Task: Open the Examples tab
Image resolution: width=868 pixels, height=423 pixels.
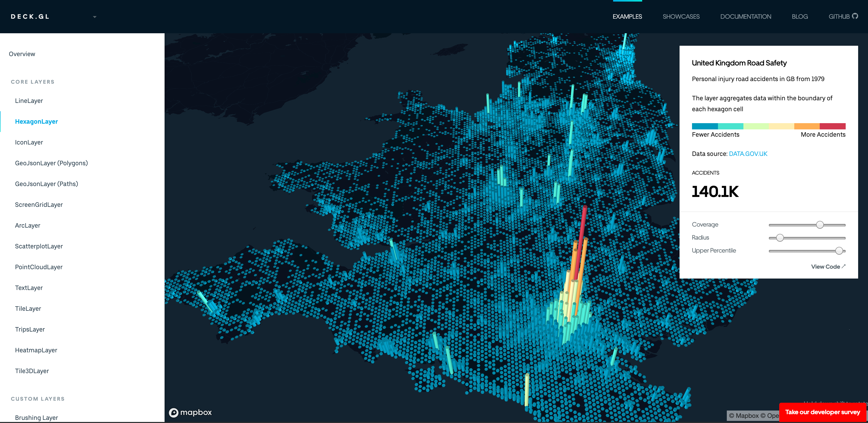Action: click(x=627, y=17)
